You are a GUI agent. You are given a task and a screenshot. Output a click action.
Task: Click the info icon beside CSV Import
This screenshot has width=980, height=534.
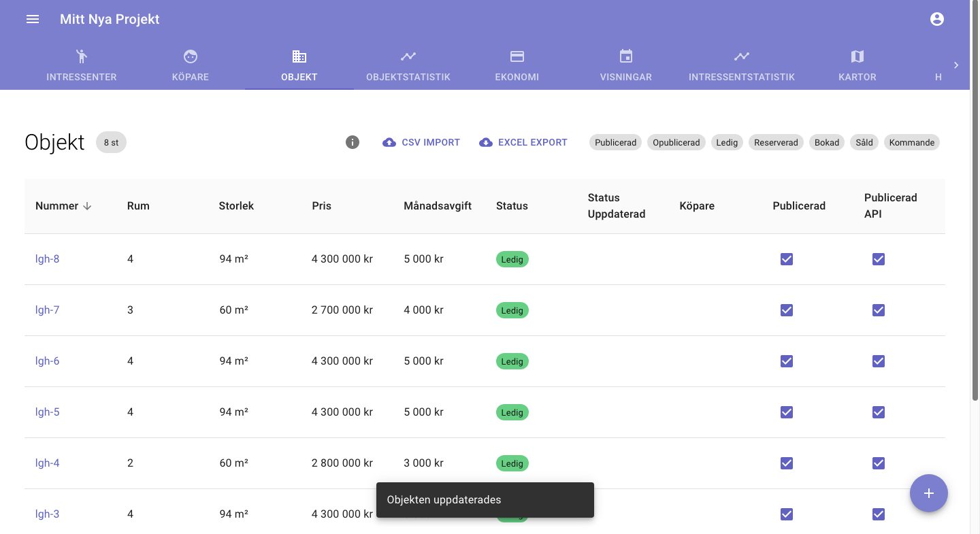point(353,142)
